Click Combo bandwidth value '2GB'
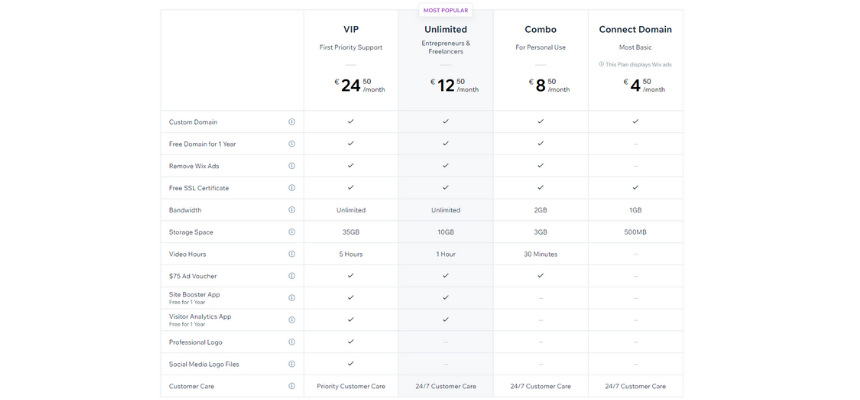The image size is (860, 400). [541, 210]
